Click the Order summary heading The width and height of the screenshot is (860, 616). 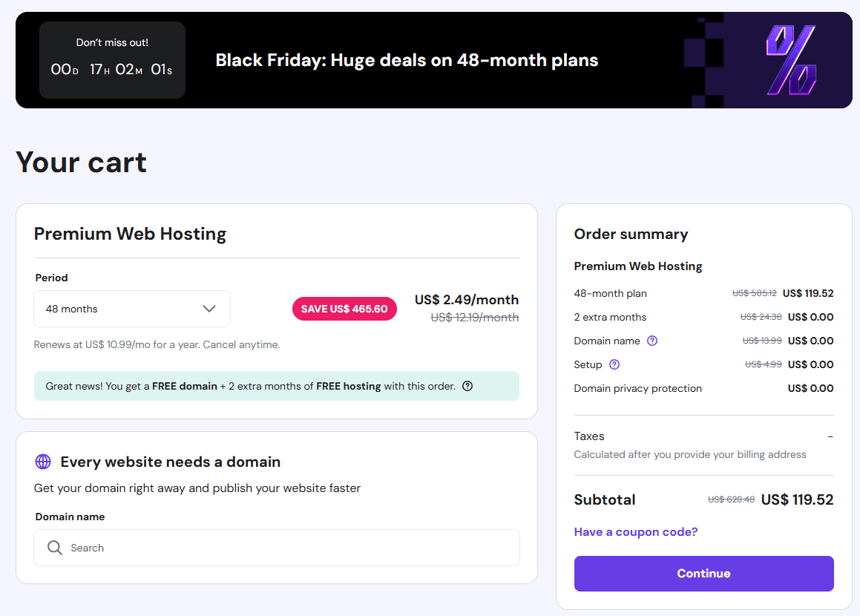click(630, 233)
